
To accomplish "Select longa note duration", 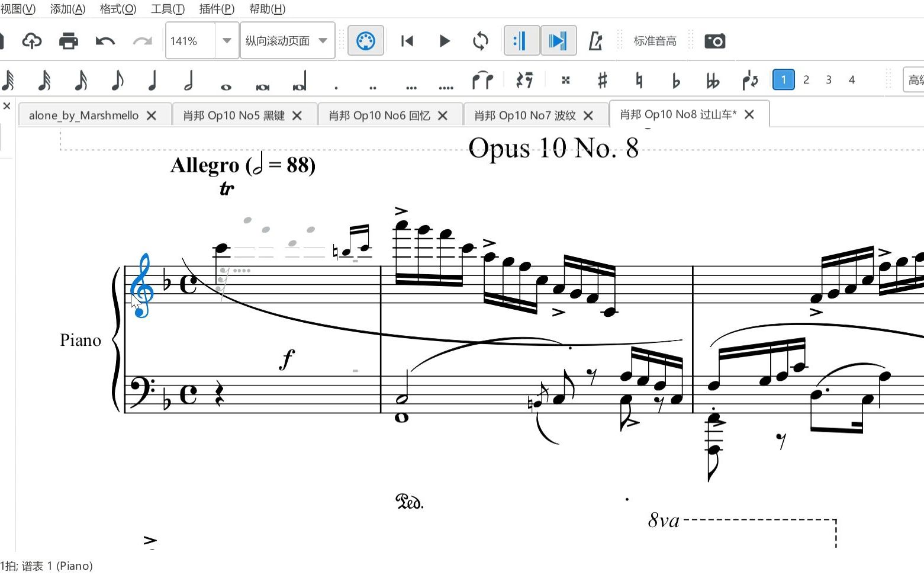I will (x=300, y=81).
